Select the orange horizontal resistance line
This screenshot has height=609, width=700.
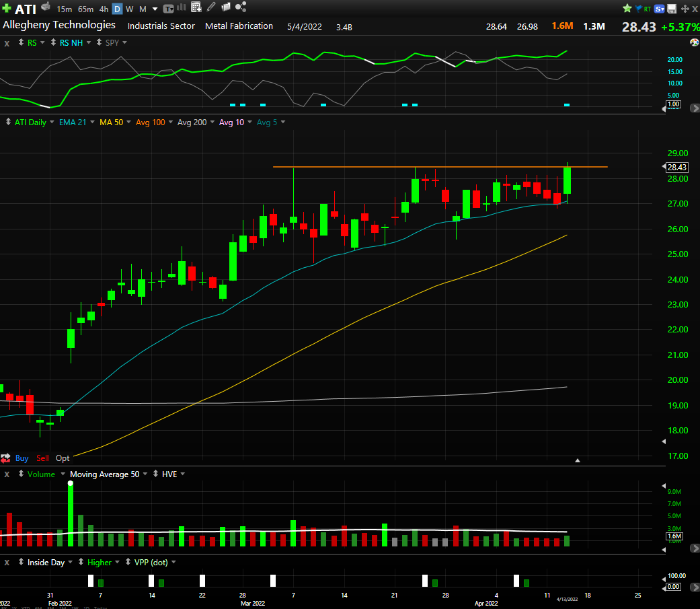[x=440, y=167]
